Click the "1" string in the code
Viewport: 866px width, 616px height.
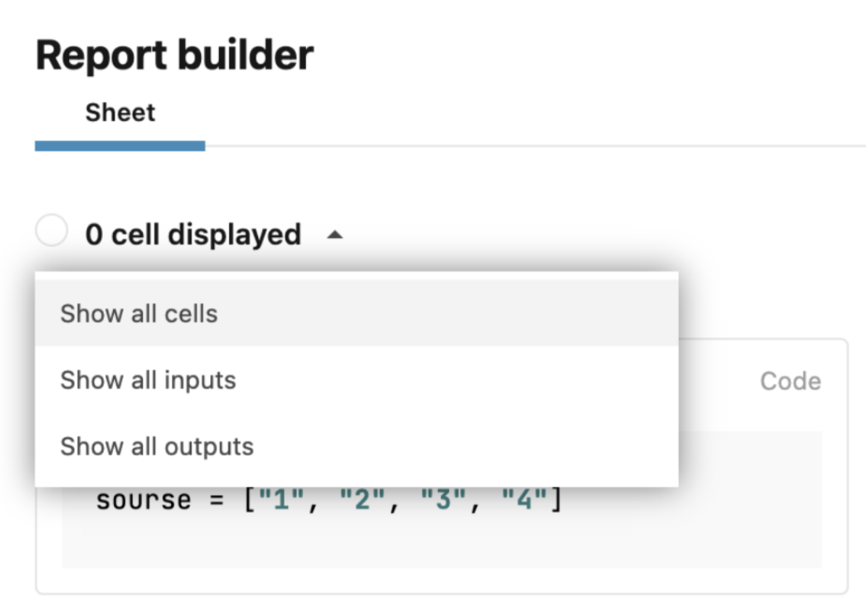(x=281, y=501)
